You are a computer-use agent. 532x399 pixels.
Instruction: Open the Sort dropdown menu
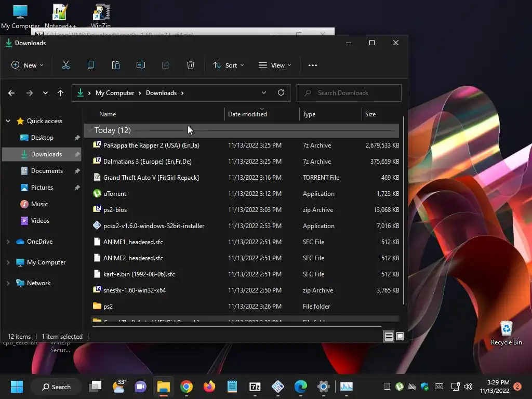pos(229,65)
